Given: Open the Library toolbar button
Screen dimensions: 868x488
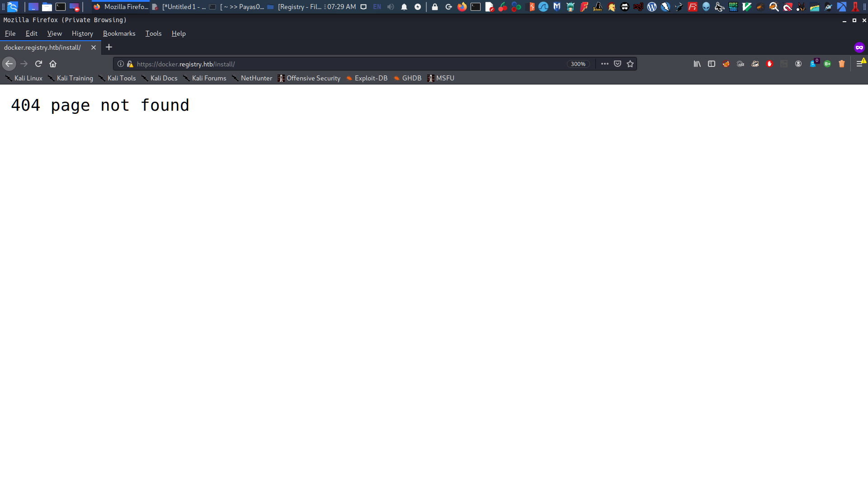Looking at the screenshot, I should coord(697,64).
